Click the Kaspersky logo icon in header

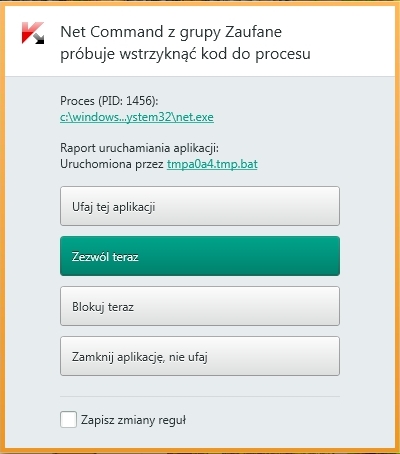click(33, 33)
